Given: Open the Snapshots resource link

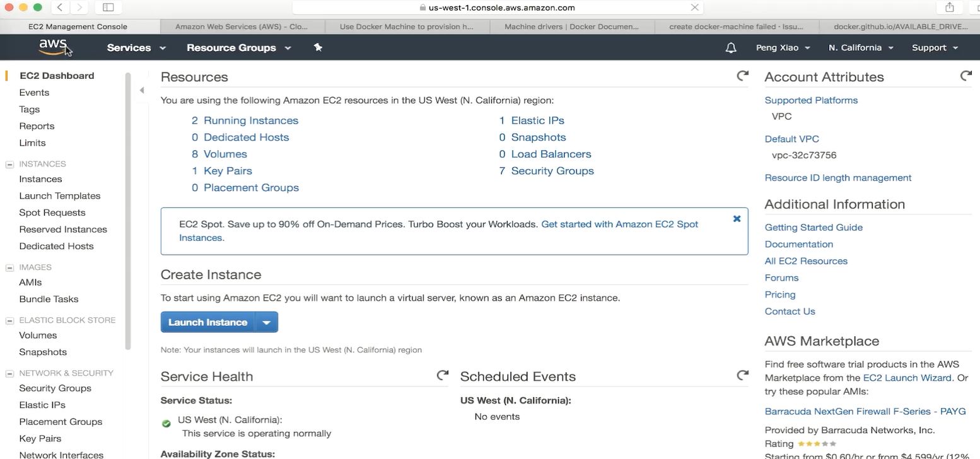Looking at the screenshot, I should coord(539,137).
